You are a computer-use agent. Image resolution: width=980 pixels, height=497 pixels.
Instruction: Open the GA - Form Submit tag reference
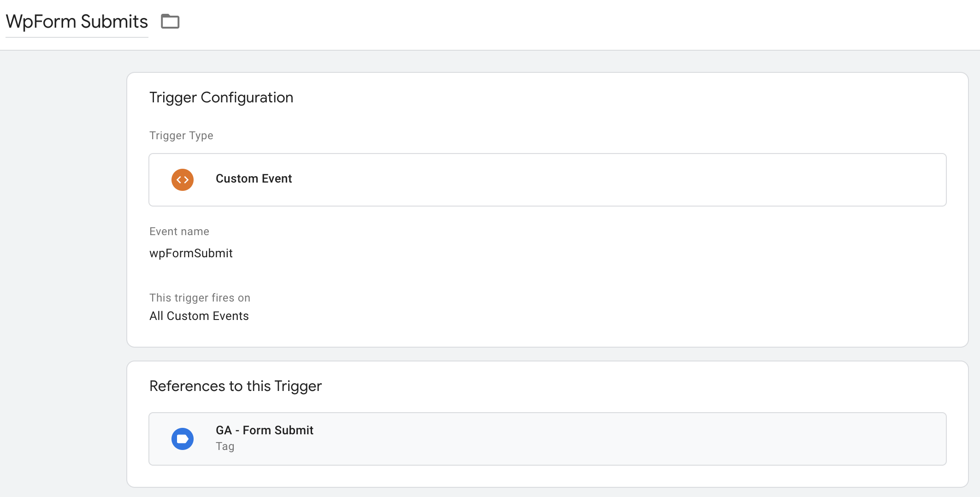click(x=265, y=430)
